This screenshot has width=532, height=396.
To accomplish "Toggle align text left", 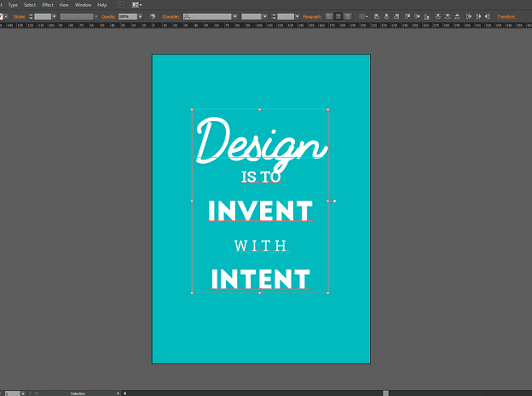I will pos(329,16).
